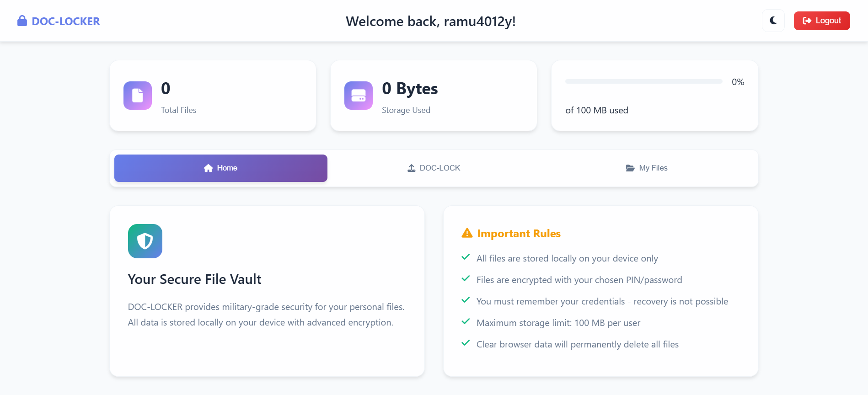Click the DOC-LOCKER padlock logo icon
The height and width of the screenshot is (395, 868).
pyautogui.click(x=22, y=21)
